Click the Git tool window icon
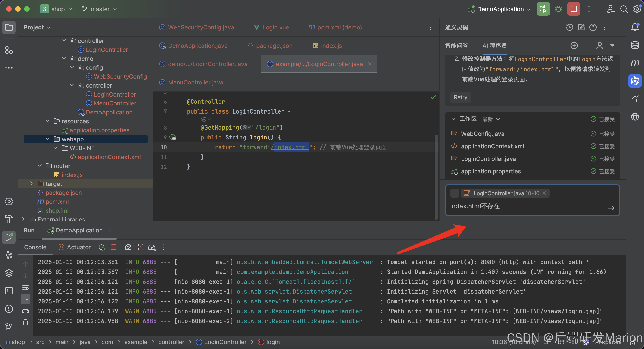 (x=9, y=326)
